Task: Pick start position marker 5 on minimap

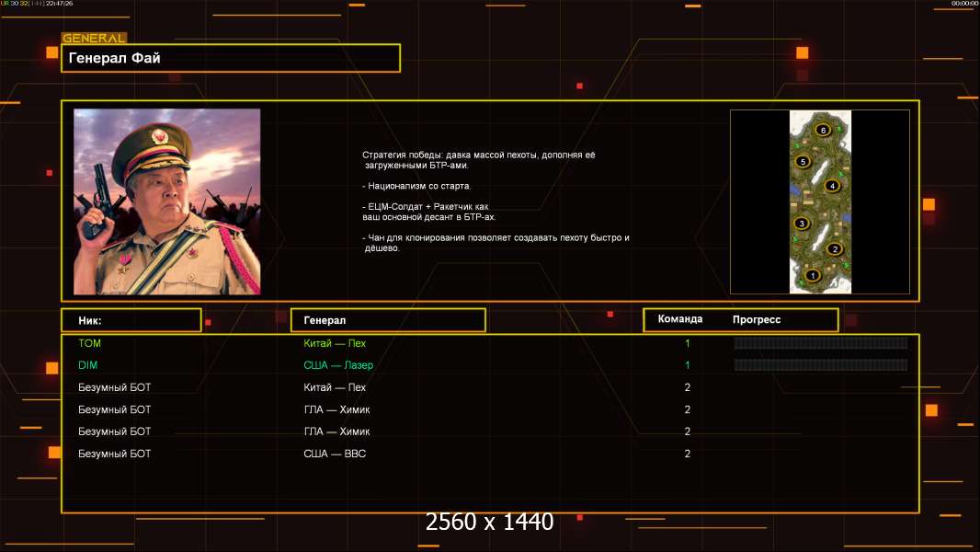Action: [x=803, y=162]
